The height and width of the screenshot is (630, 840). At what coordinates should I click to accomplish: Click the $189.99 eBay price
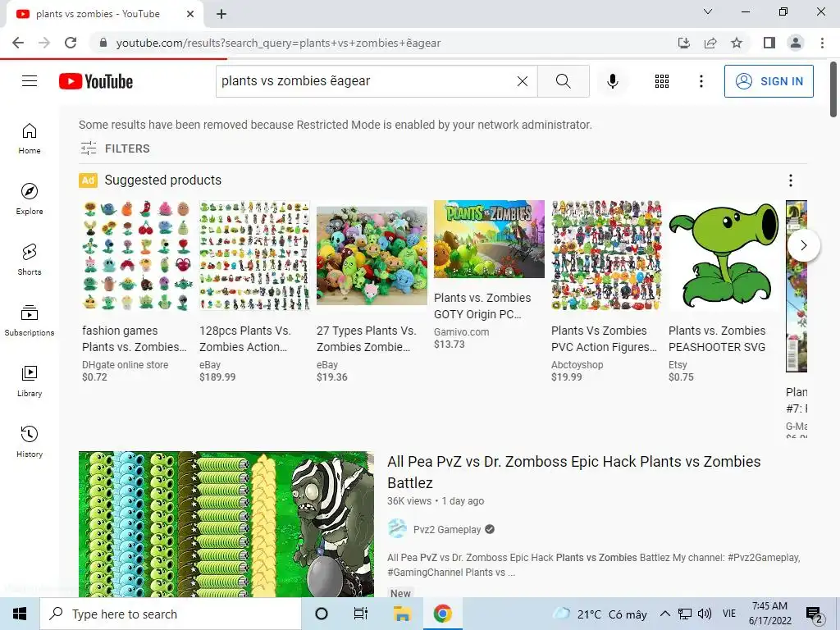217,377
